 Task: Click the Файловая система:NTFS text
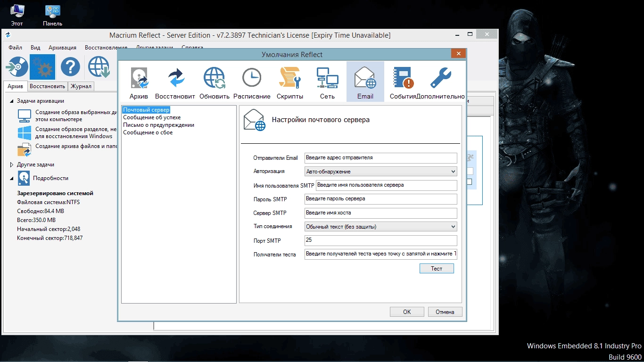49,202
